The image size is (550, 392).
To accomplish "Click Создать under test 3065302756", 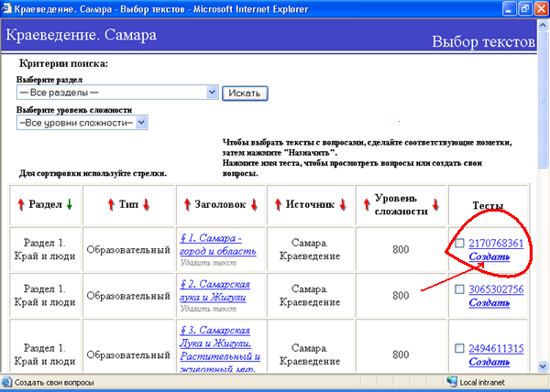I will pos(489,302).
